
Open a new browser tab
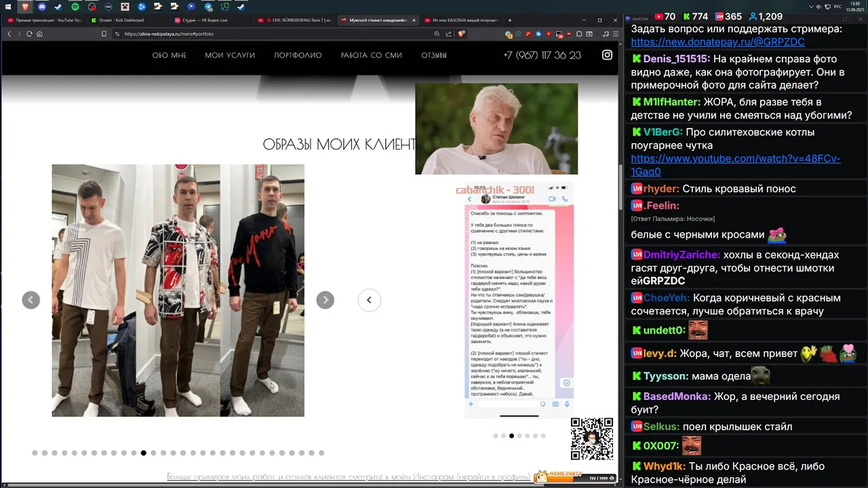click(510, 20)
